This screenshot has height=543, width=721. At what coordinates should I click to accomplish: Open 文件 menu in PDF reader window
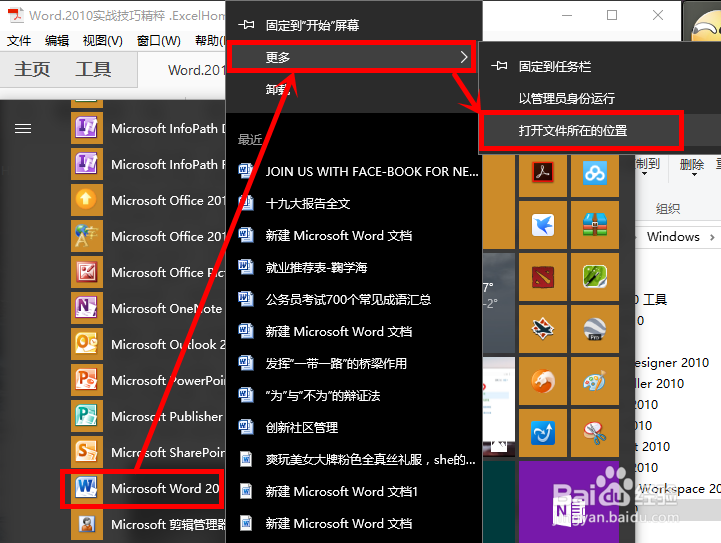(x=19, y=41)
